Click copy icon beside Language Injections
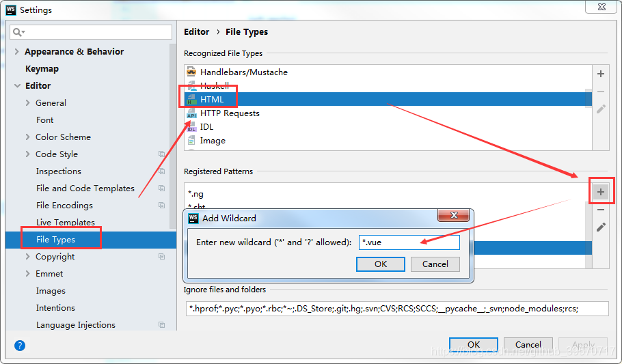 pyautogui.click(x=161, y=325)
